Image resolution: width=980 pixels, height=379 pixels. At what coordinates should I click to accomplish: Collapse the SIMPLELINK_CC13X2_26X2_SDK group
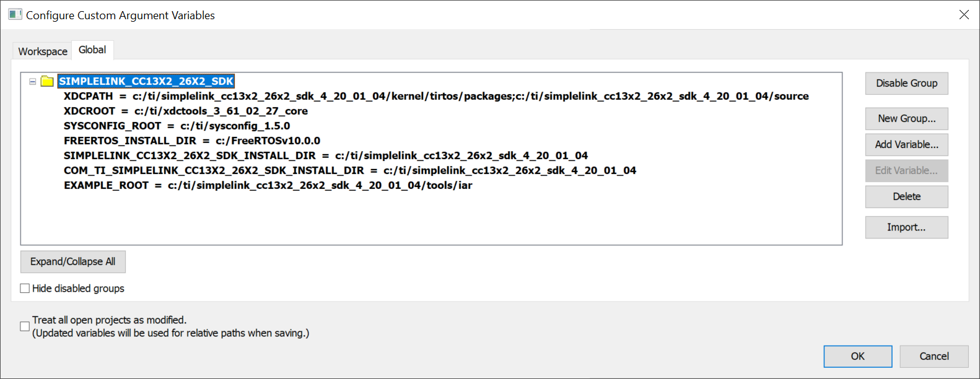click(x=32, y=81)
